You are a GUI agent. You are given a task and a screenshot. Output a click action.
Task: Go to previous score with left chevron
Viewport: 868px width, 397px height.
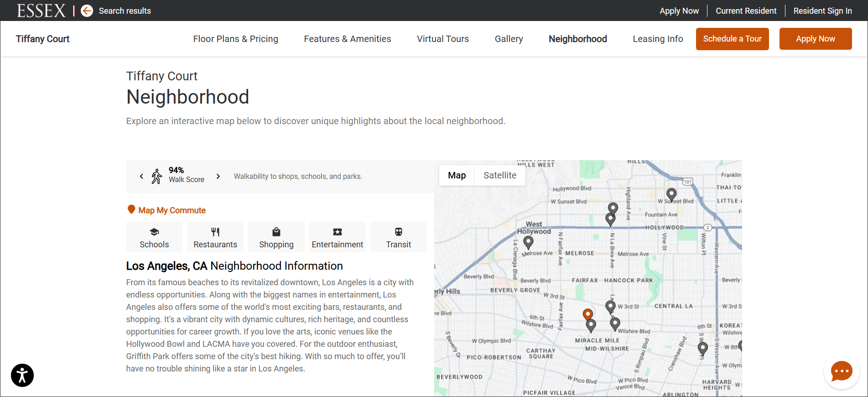pos(141,176)
